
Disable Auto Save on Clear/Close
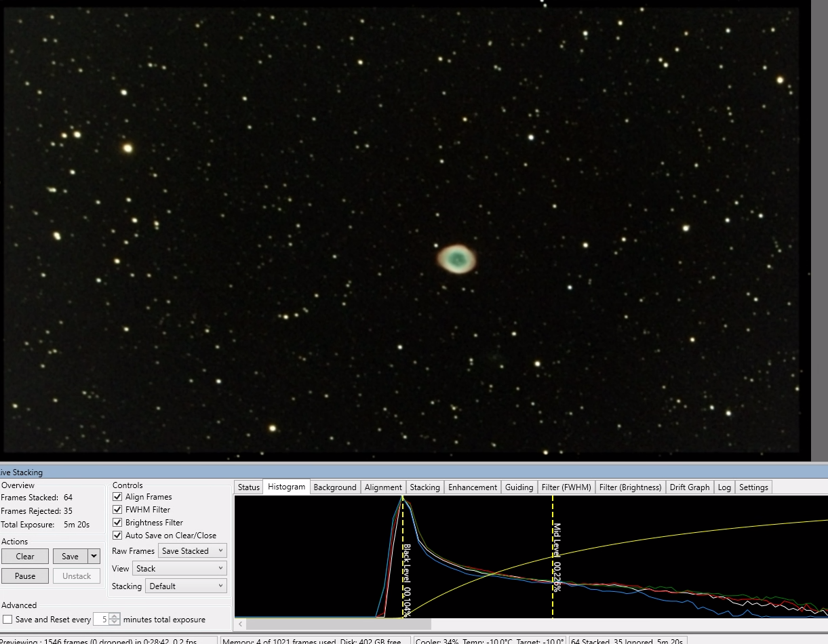tap(117, 536)
